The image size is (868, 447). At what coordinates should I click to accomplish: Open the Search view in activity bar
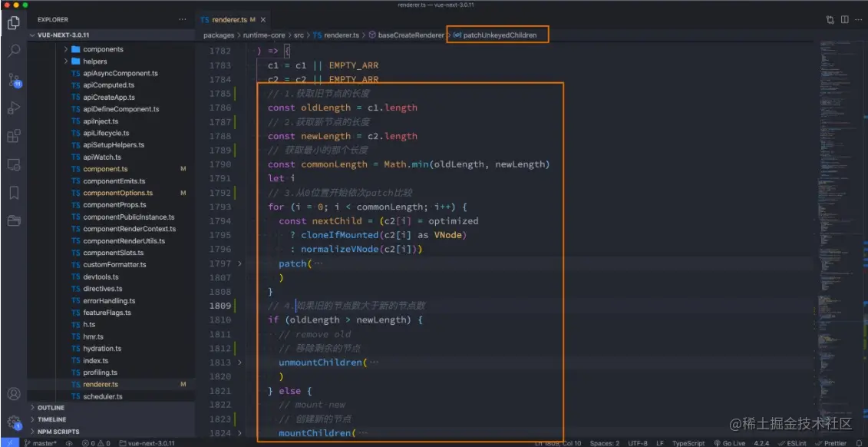14,51
